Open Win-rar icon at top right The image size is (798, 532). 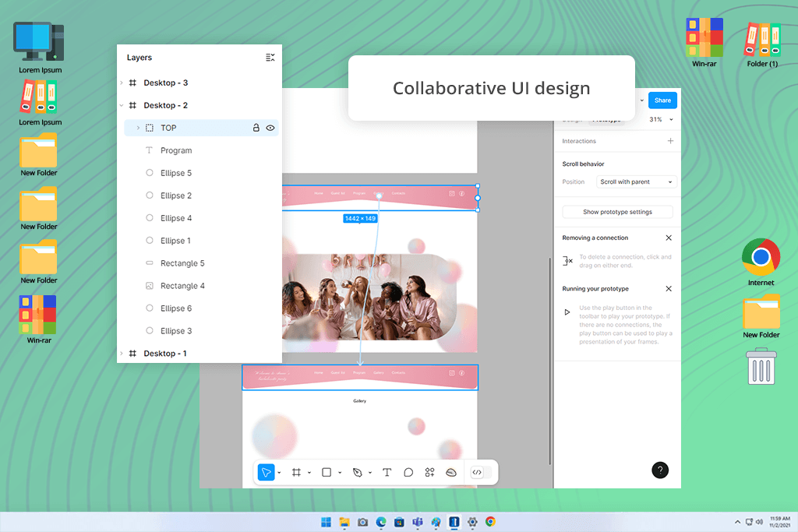[704, 42]
